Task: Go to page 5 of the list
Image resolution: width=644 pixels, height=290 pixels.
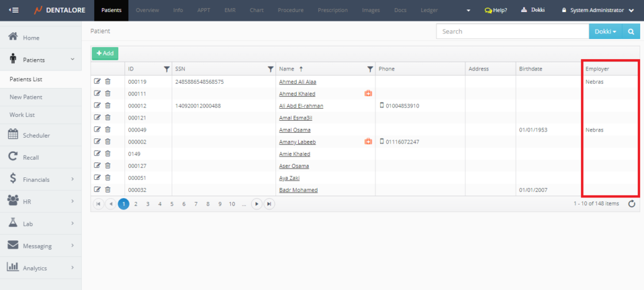Action: [x=172, y=204]
